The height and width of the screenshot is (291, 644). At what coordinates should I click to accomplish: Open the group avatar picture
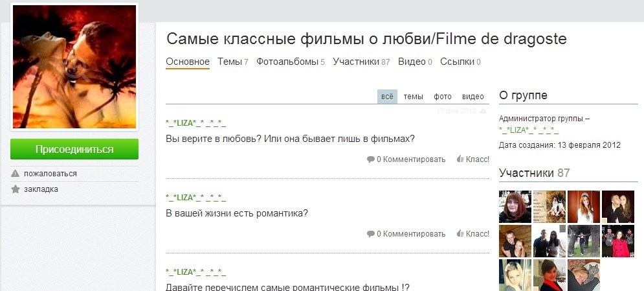74,67
